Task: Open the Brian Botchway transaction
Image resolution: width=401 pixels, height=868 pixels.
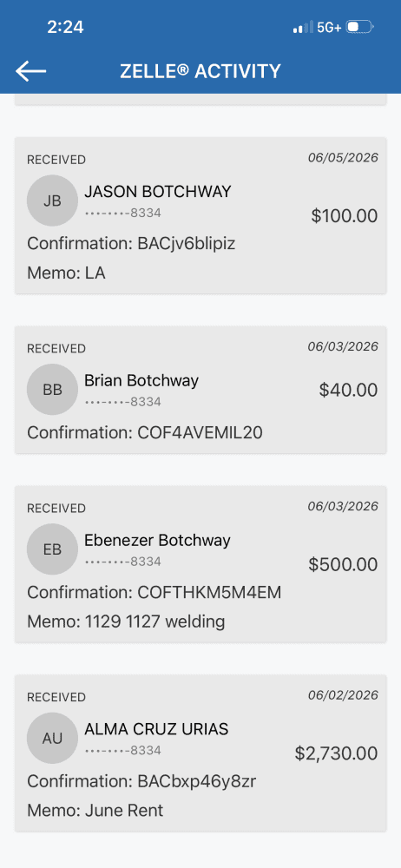Action: pyautogui.click(x=200, y=390)
